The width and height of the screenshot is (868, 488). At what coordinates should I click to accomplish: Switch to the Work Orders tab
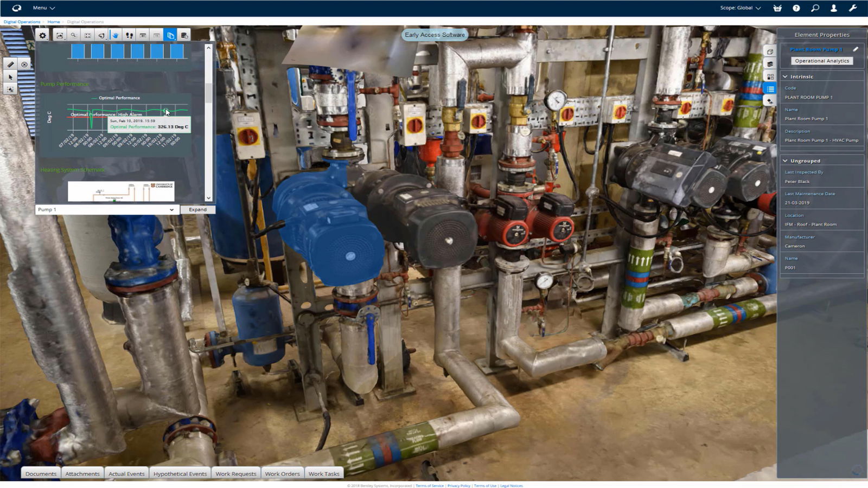pyautogui.click(x=283, y=473)
